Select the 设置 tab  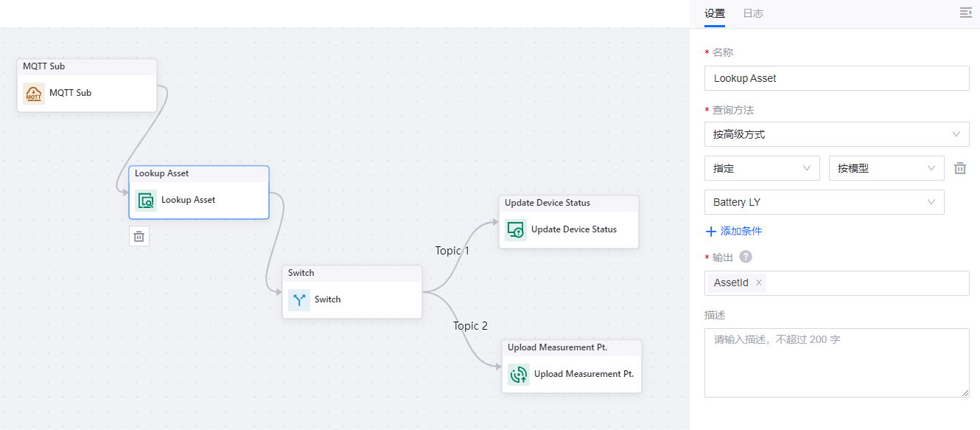point(715,13)
